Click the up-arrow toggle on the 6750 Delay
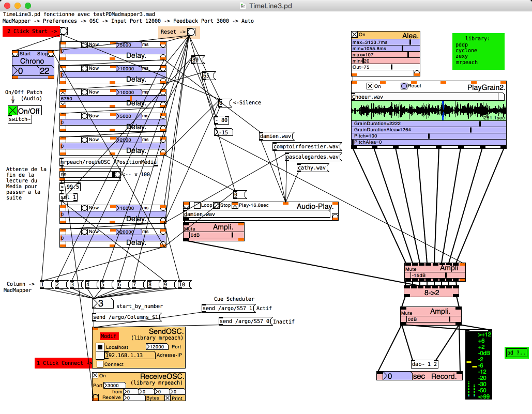Image resolution: width=532 pixels, height=414 pixels. (63, 92)
